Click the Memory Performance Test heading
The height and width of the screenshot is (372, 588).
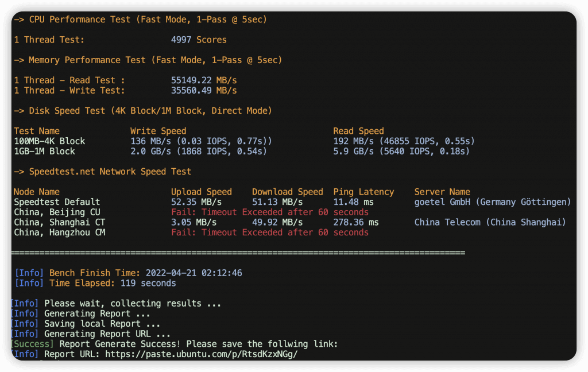pyautogui.click(x=148, y=60)
